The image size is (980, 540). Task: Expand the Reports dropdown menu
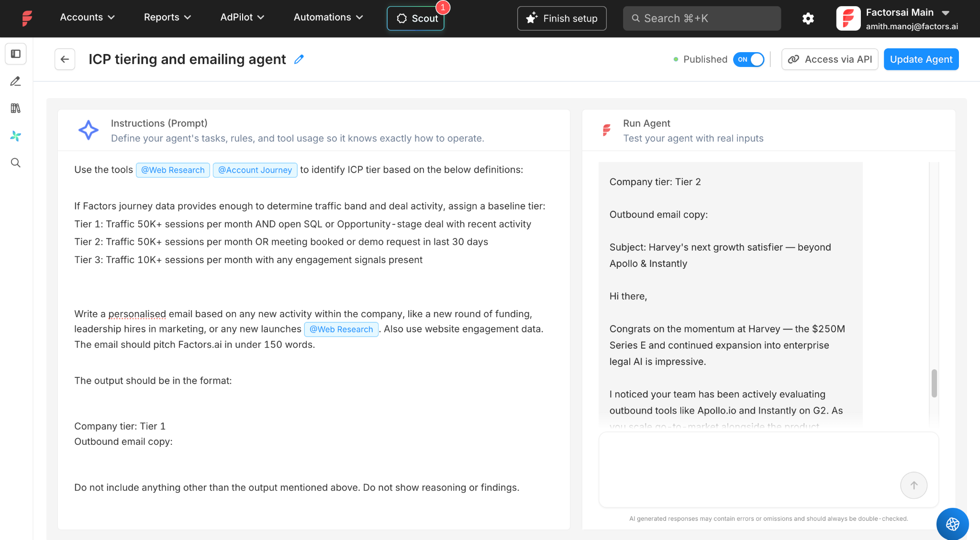(167, 17)
